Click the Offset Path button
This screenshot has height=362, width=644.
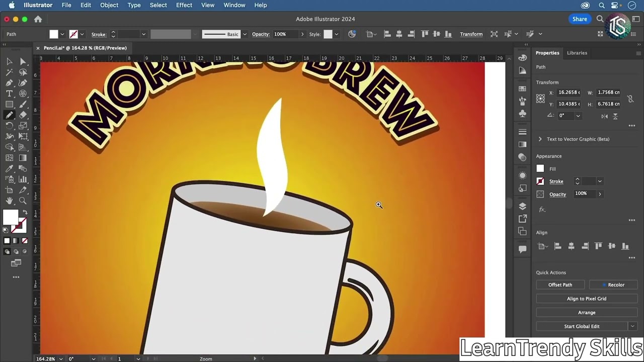pyautogui.click(x=560, y=285)
